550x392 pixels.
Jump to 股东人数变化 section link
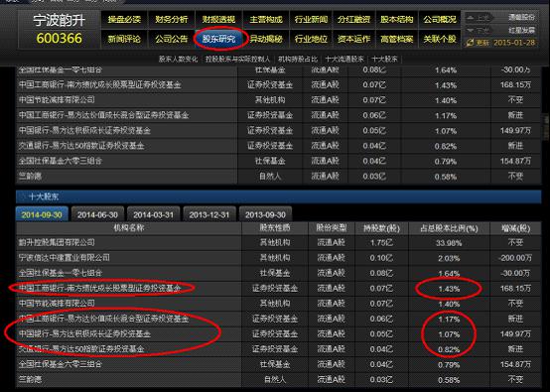pos(178,59)
